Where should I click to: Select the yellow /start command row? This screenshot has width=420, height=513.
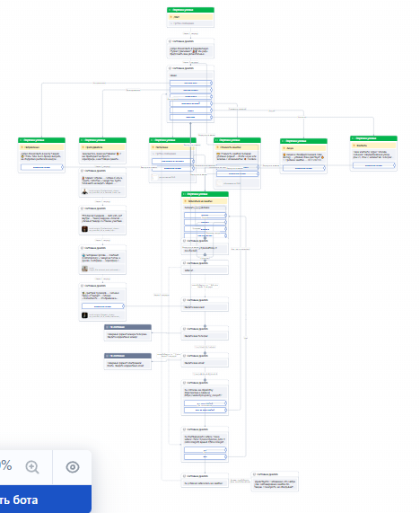[190, 17]
